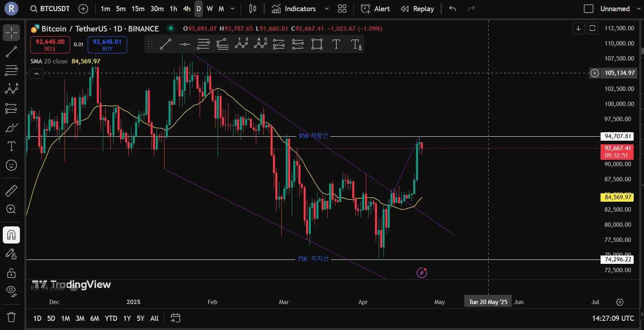Open the indicator templates grid icon

(342, 9)
